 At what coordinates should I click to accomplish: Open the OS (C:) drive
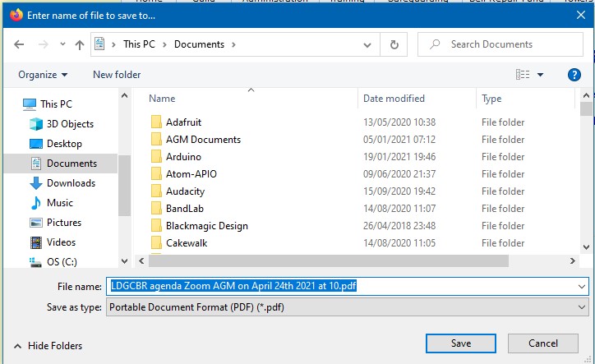(63, 262)
